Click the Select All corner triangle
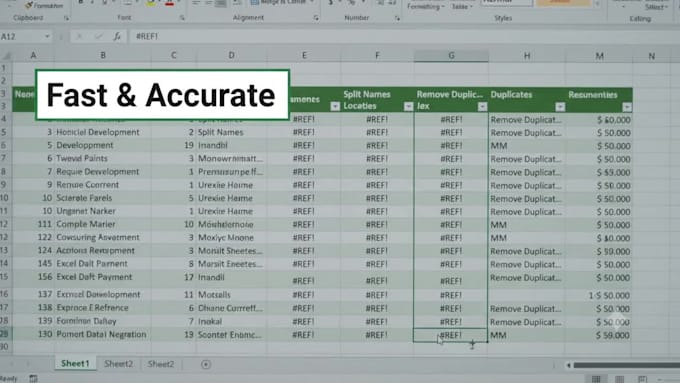The image size is (680, 383). [x=6, y=56]
